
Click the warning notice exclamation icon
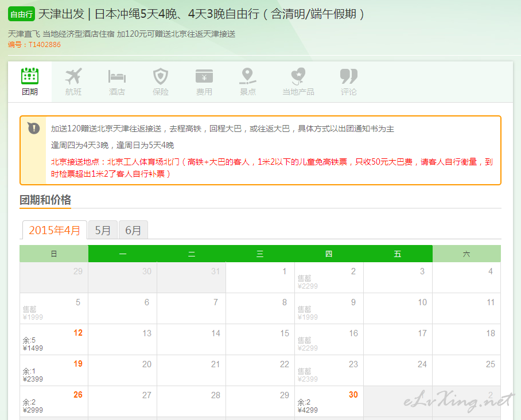tap(33, 128)
